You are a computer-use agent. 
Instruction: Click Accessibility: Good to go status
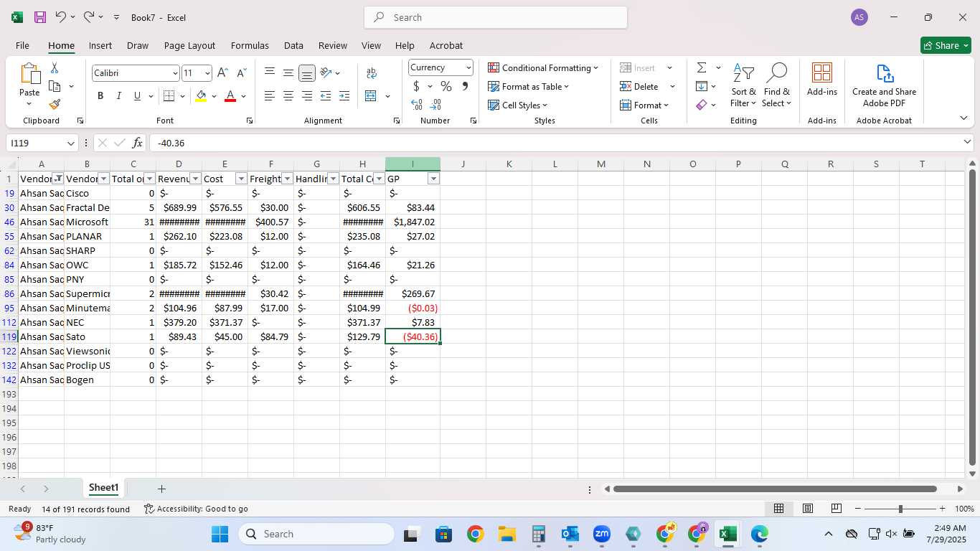click(x=196, y=509)
